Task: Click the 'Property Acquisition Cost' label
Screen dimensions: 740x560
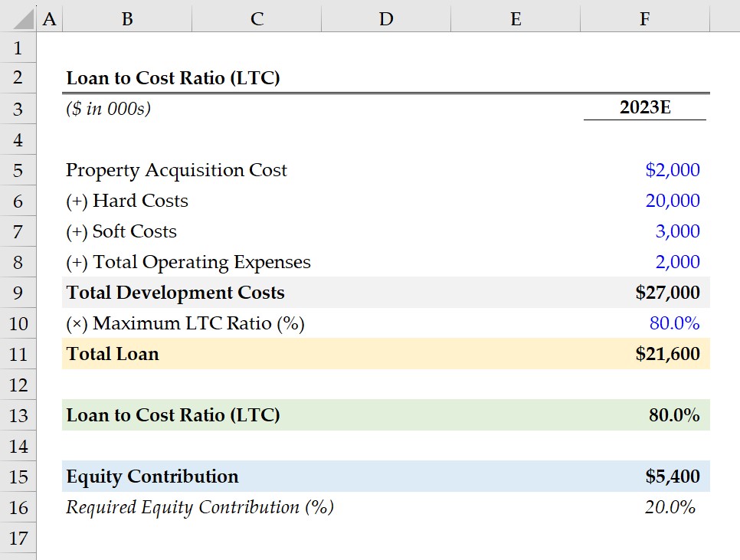Action: 176,170
